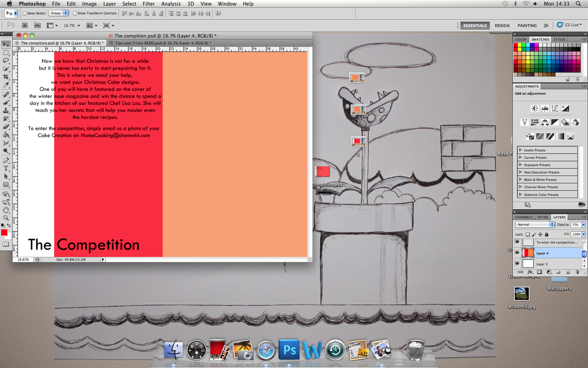Switch to the Paths tab
Screen dimensions: 588x368
pos(543,217)
